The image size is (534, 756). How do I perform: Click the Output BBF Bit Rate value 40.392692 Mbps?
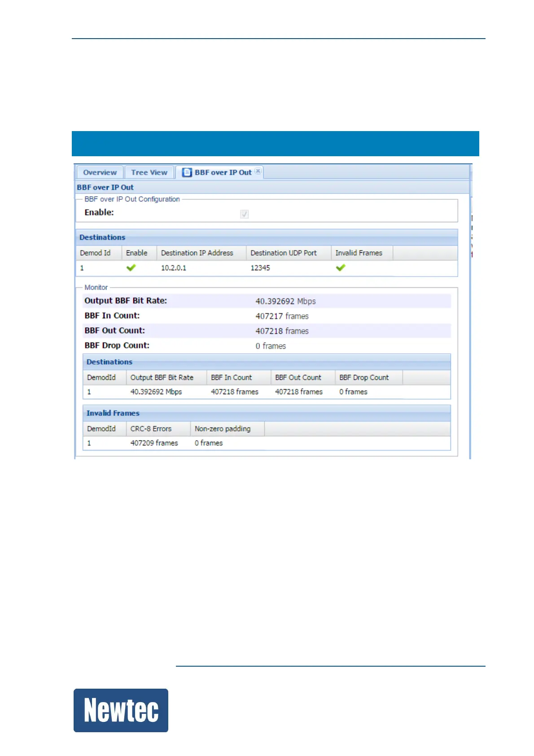coord(285,301)
